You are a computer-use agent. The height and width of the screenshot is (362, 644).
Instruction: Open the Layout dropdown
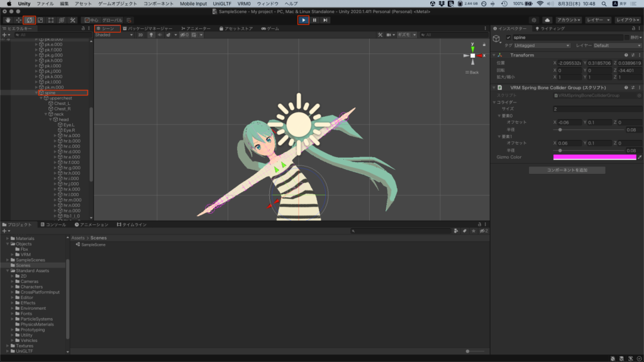(x=628, y=20)
